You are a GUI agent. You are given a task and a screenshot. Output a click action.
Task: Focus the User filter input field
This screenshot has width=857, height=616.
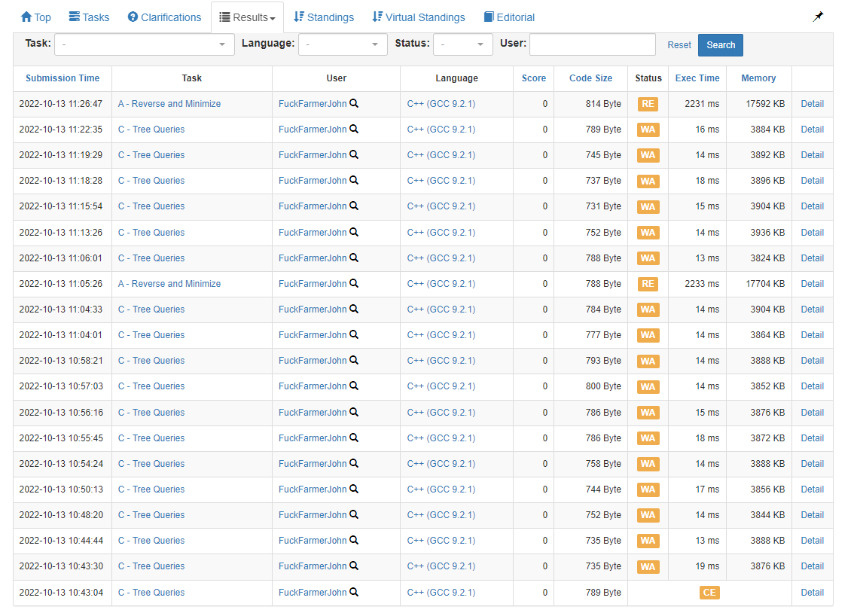(x=593, y=44)
